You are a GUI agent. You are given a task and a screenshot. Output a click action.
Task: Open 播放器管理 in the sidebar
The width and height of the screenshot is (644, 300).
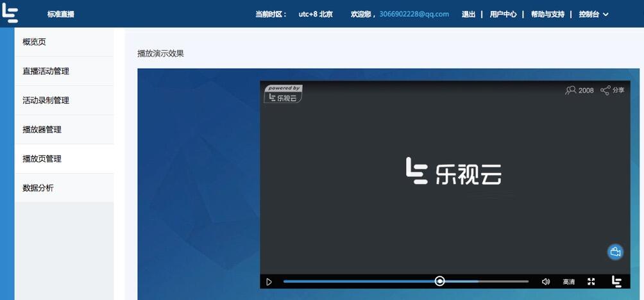coord(64,129)
